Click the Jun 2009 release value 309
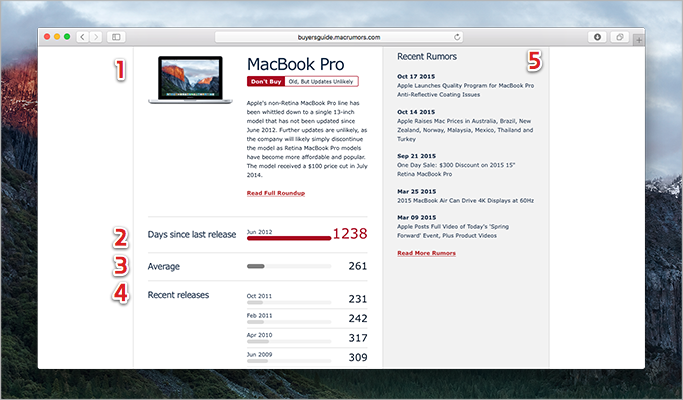 click(358, 357)
